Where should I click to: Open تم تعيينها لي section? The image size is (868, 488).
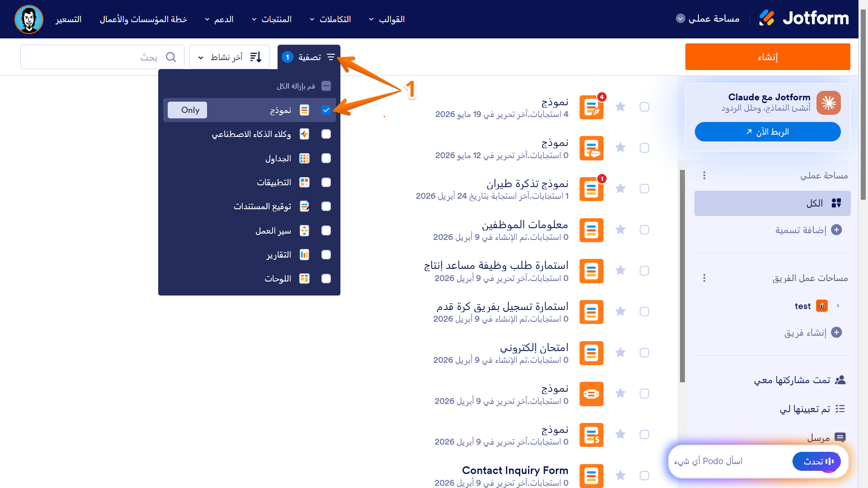(x=812, y=409)
